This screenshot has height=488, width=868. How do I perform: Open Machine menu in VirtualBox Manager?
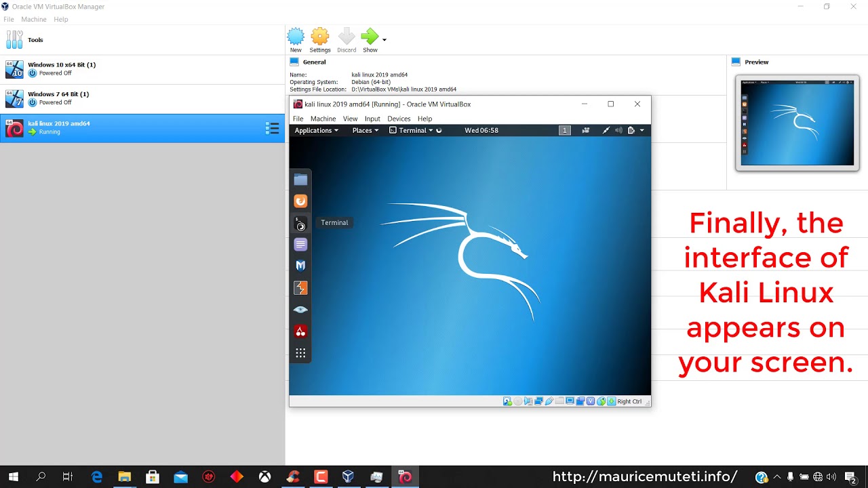point(34,20)
